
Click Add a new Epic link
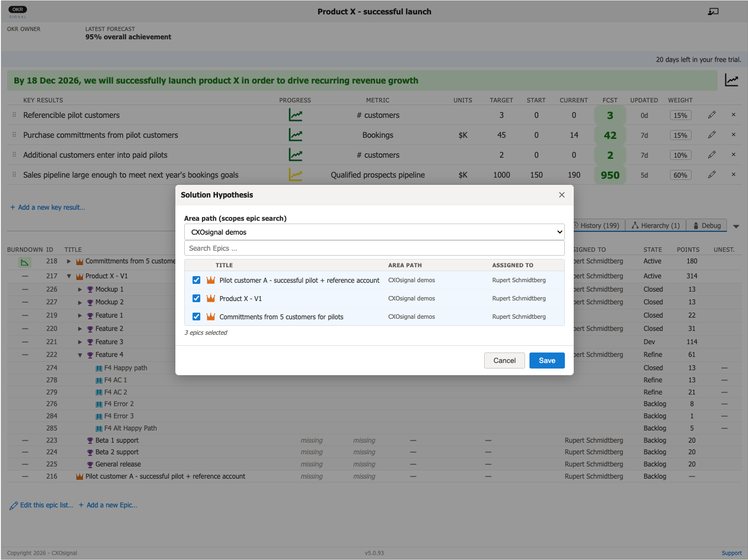[x=108, y=505]
